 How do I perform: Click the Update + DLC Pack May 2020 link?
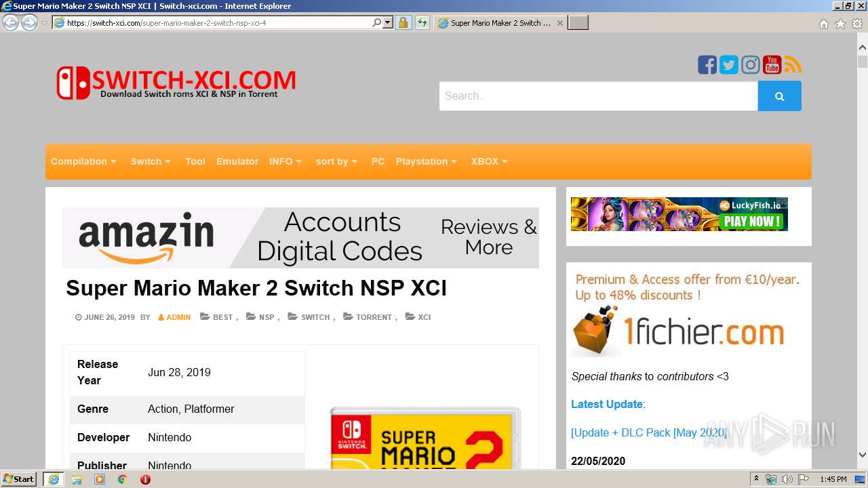tap(649, 432)
